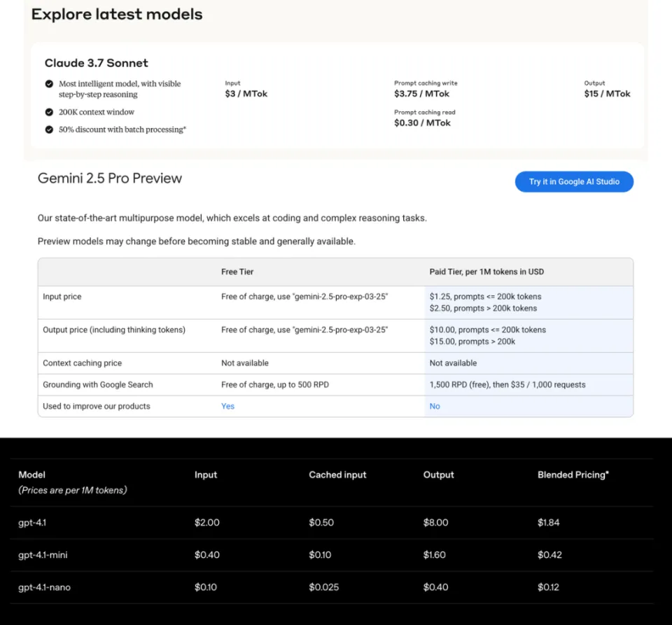
Task: Select the Free Tier column header
Action: tap(238, 272)
